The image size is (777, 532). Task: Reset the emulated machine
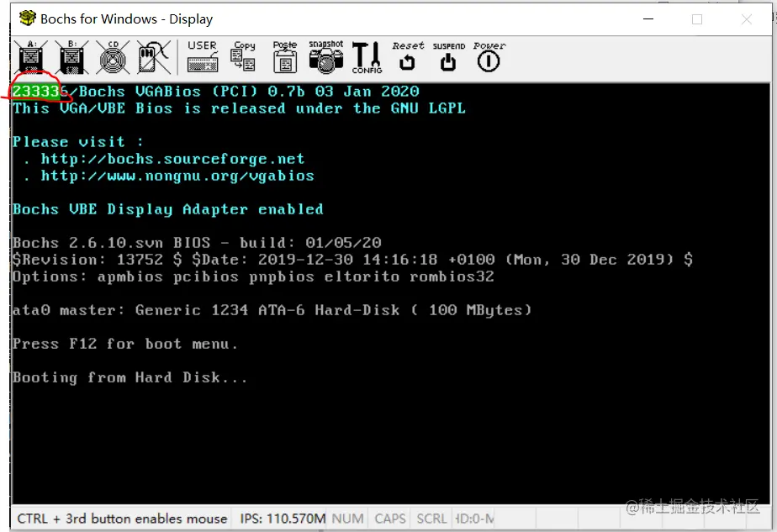click(408, 56)
